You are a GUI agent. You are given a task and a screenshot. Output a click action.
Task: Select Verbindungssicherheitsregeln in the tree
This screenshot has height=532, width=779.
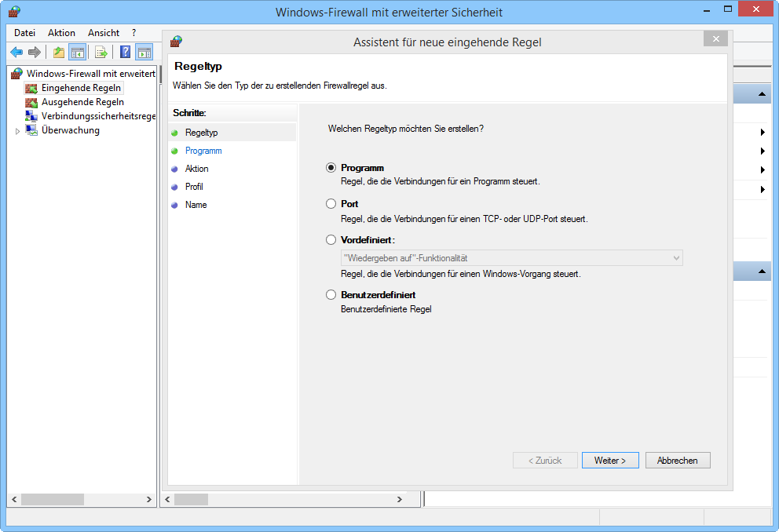point(98,115)
